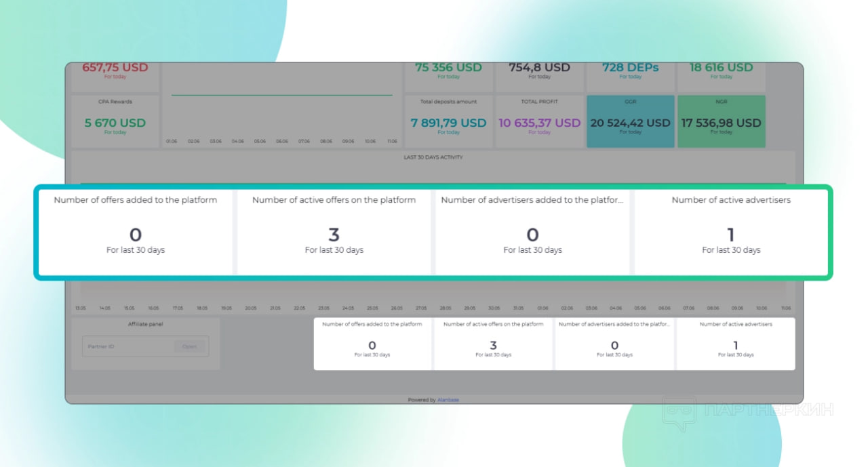Screen dimensions: 868x467
Task: Click enlarged 'Number of active offers' card
Action: tap(334, 232)
